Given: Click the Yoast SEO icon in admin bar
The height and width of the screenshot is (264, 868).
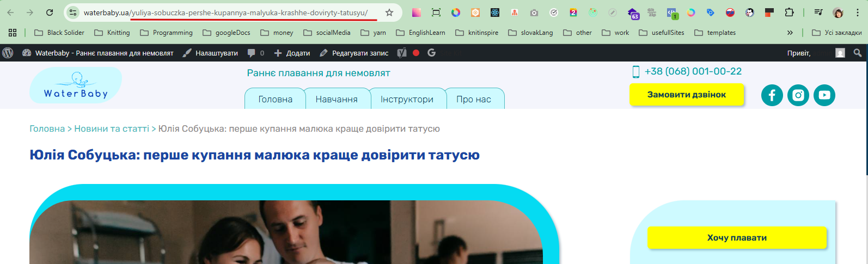Looking at the screenshot, I should tap(402, 53).
